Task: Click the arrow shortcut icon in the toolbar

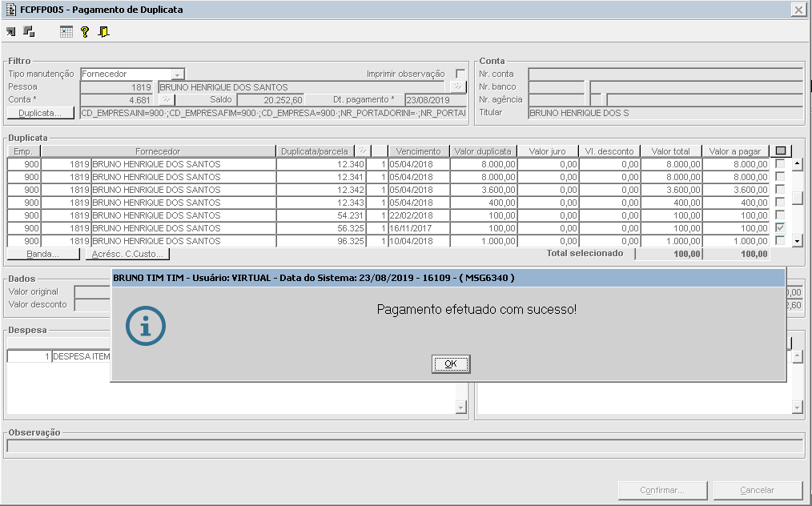Action: [11, 32]
